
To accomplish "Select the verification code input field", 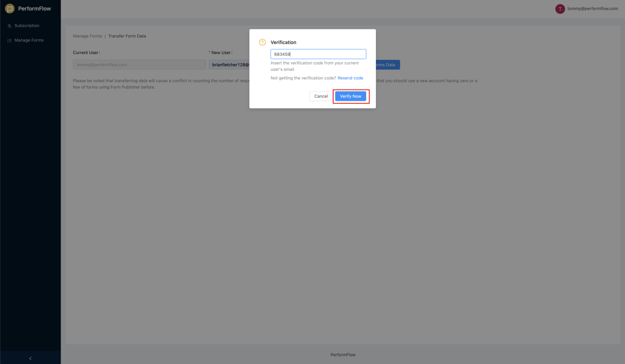I will pos(318,54).
